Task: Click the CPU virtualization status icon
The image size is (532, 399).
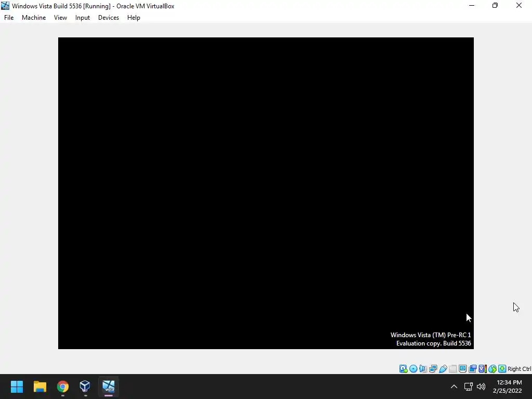Action: pos(483,369)
